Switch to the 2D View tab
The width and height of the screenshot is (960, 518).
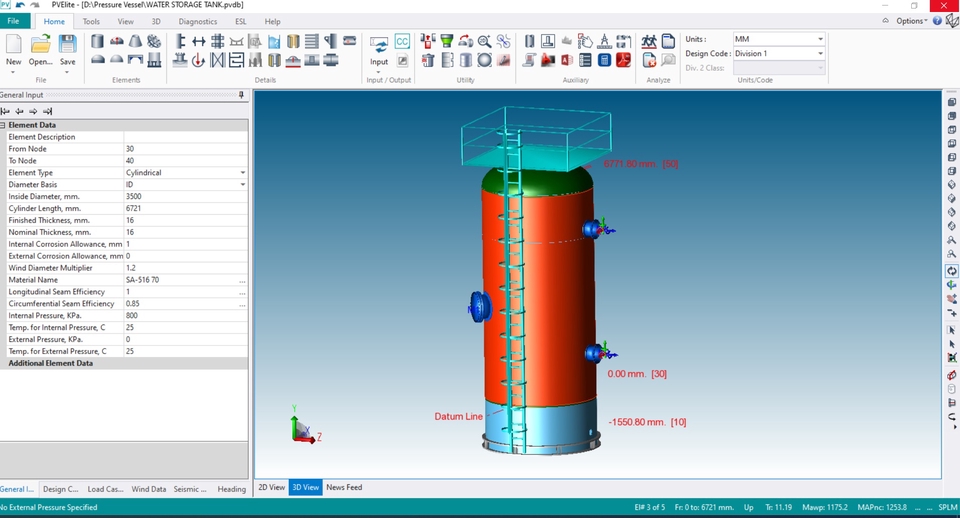[x=271, y=487]
